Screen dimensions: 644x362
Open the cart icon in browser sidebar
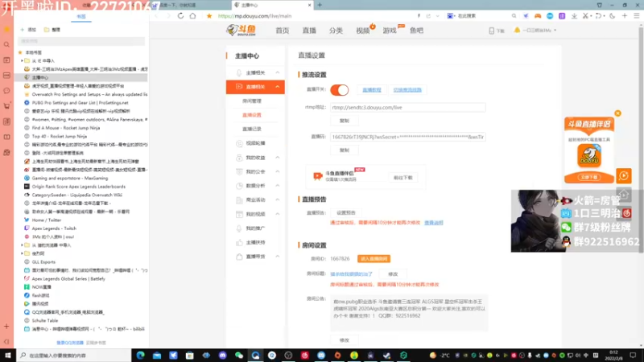click(x=6, y=106)
